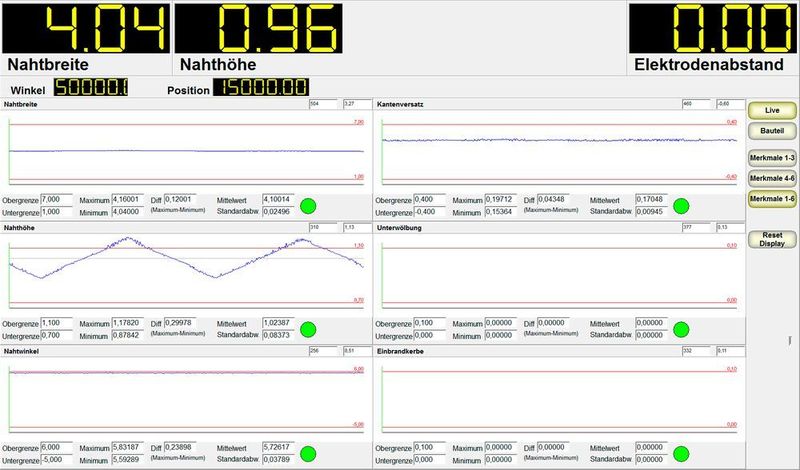Click Nahtbreite chart cursor box 504
Image resolution: width=800 pixels, height=470 pixels.
pyautogui.click(x=323, y=104)
